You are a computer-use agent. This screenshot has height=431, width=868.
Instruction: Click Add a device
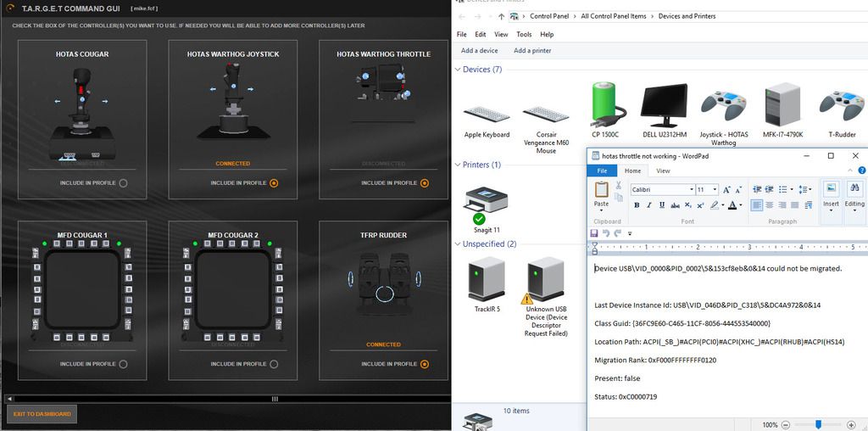tap(479, 51)
